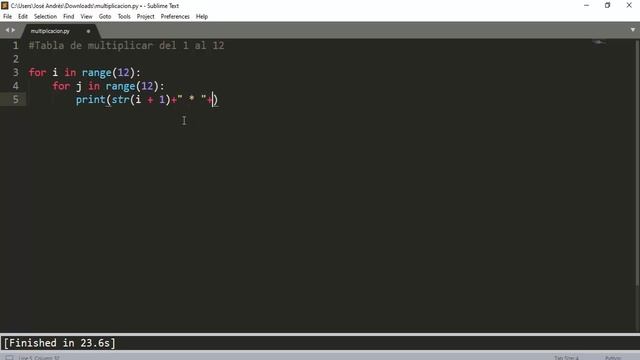Viewport: 640px width, 360px height.
Task: Toggle side panel switcher icon in status bar
Action: pos(9,358)
